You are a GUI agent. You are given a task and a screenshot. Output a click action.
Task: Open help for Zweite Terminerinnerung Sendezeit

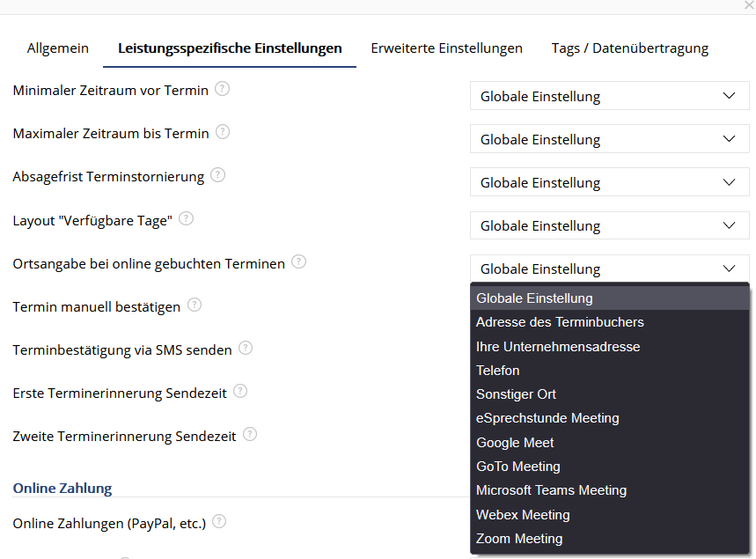(x=250, y=434)
